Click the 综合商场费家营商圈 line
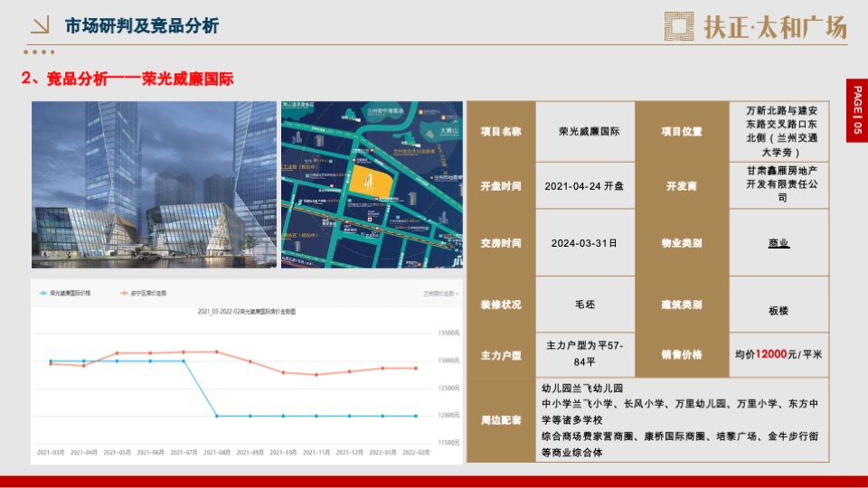The height and width of the screenshot is (488, 868). tap(680, 436)
